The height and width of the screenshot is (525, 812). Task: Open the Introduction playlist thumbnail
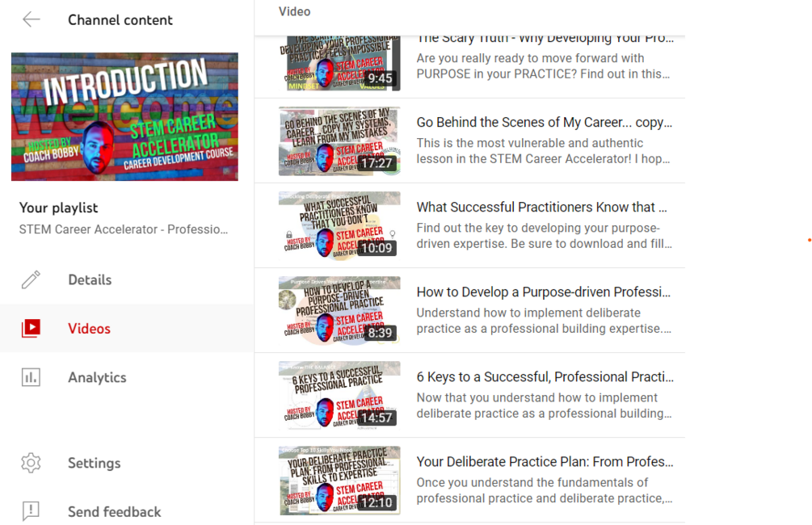[x=124, y=116]
